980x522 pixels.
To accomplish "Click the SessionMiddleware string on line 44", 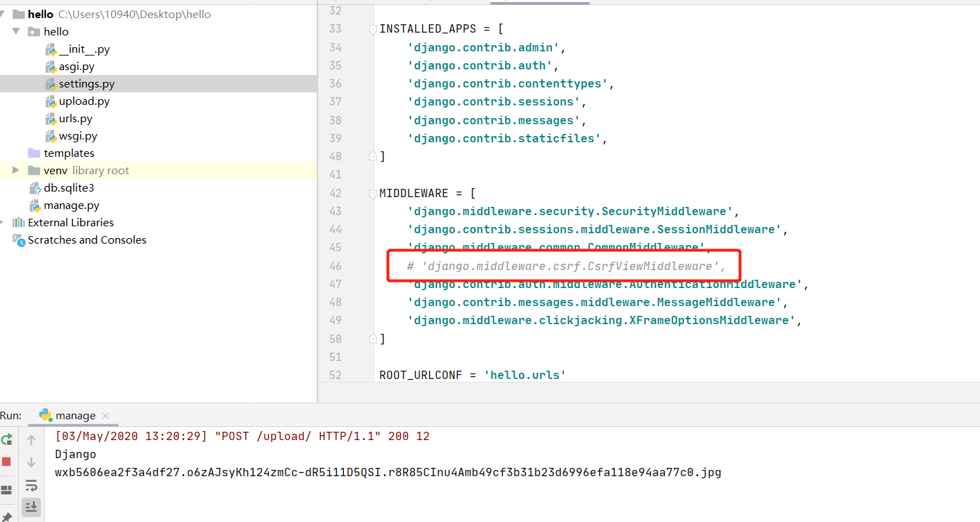I will point(594,229).
